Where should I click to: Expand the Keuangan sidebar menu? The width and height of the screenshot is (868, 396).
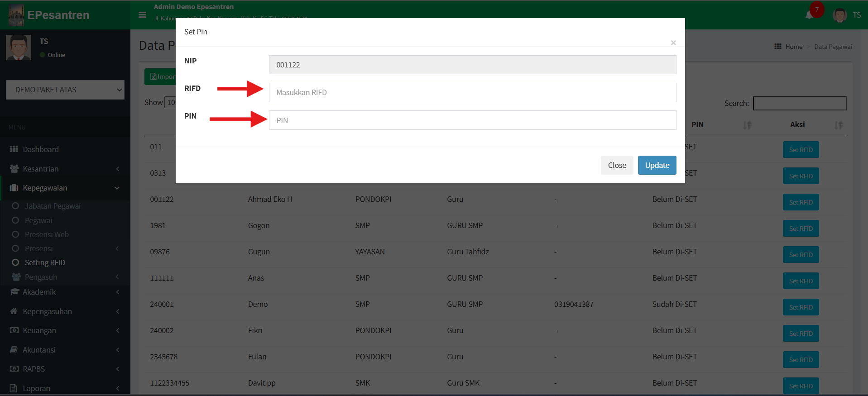[x=39, y=330]
